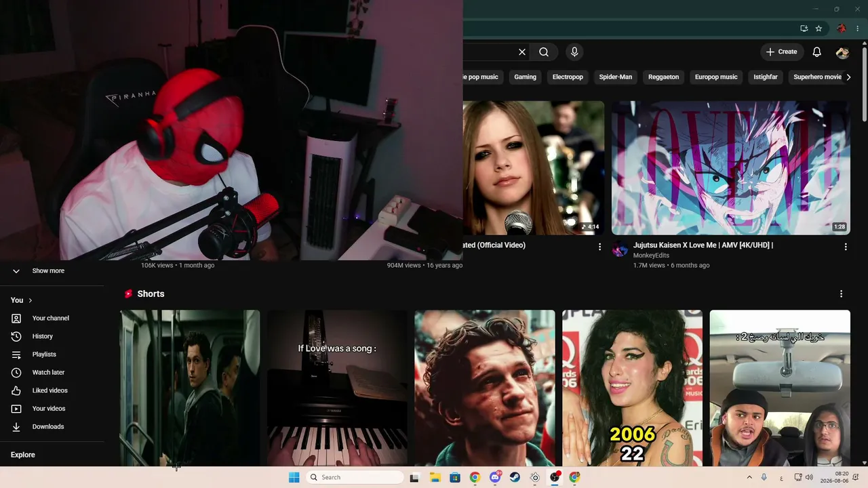Open Chrome's three-dot menu
Image resolution: width=868 pixels, height=488 pixels.
point(856,28)
